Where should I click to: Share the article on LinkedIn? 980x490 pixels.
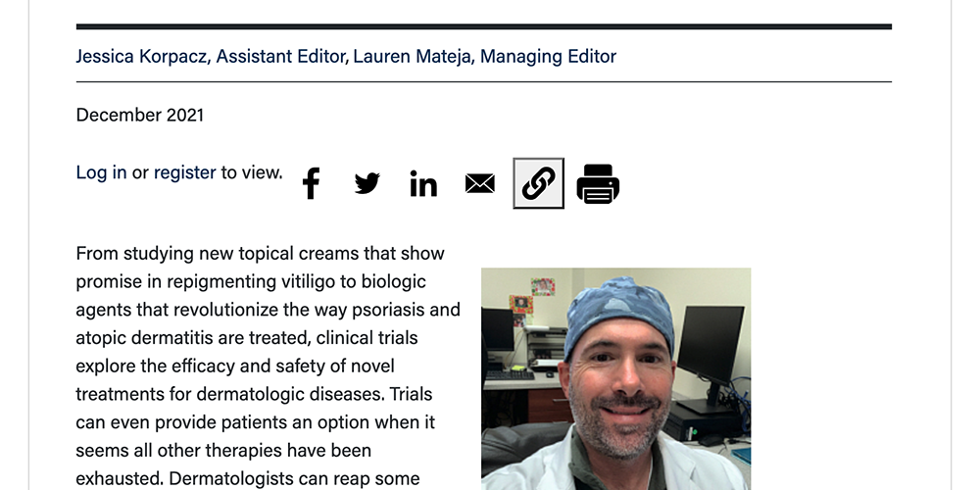pos(423,184)
